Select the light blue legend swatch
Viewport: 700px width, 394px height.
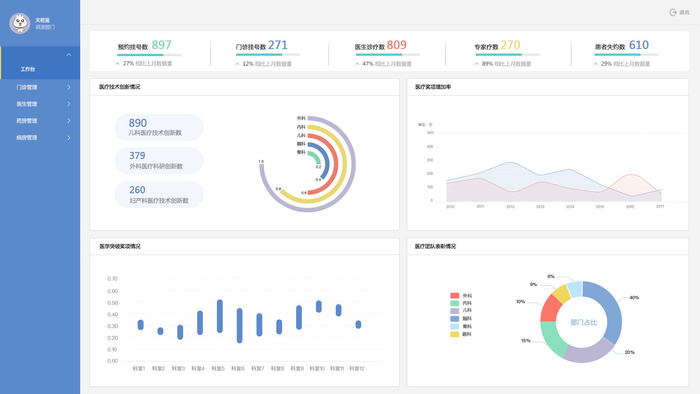(x=454, y=326)
